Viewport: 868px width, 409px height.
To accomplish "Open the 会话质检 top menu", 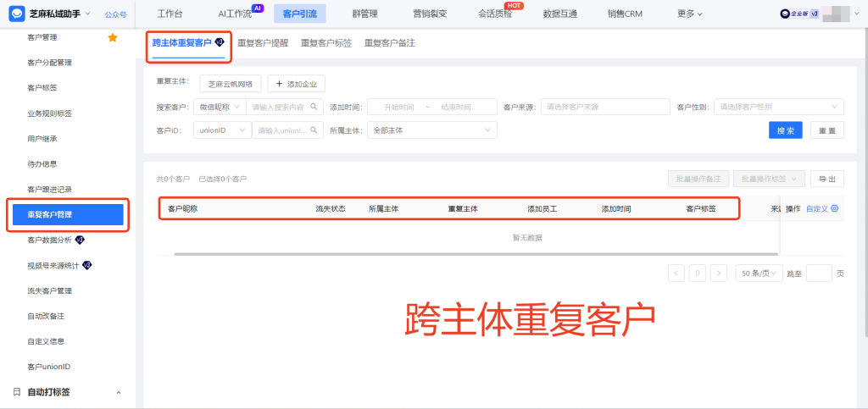I will click(495, 14).
